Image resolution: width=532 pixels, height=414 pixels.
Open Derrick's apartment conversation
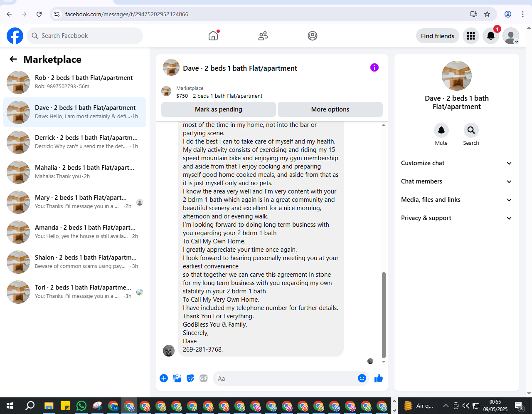tap(75, 142)
